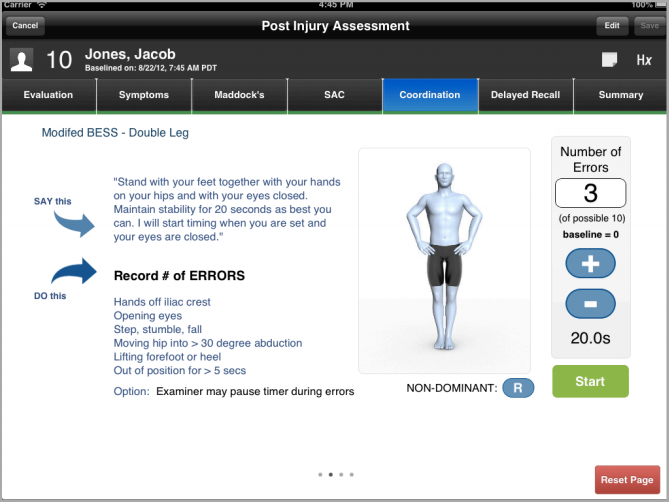Tap the Modifed BESS - Double Leg heading
The image size is (670, 502).
pyautogui.click(x=115, y=133)
